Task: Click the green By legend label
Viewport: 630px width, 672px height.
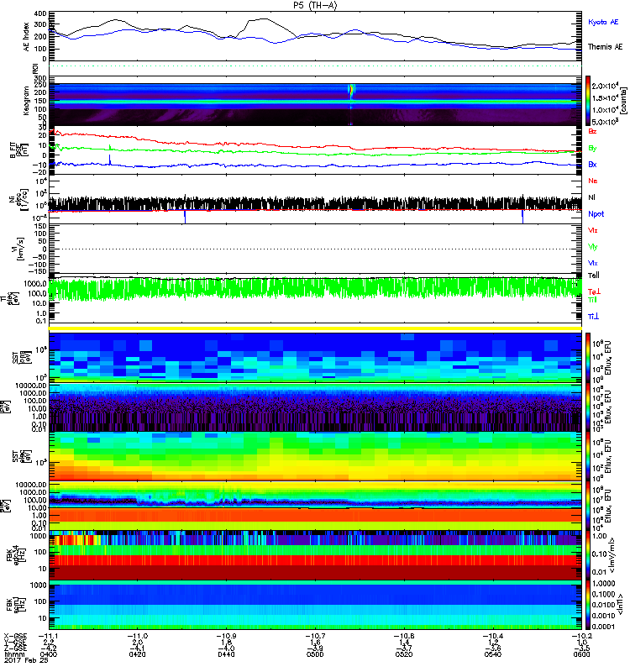Action: (592, 149)
